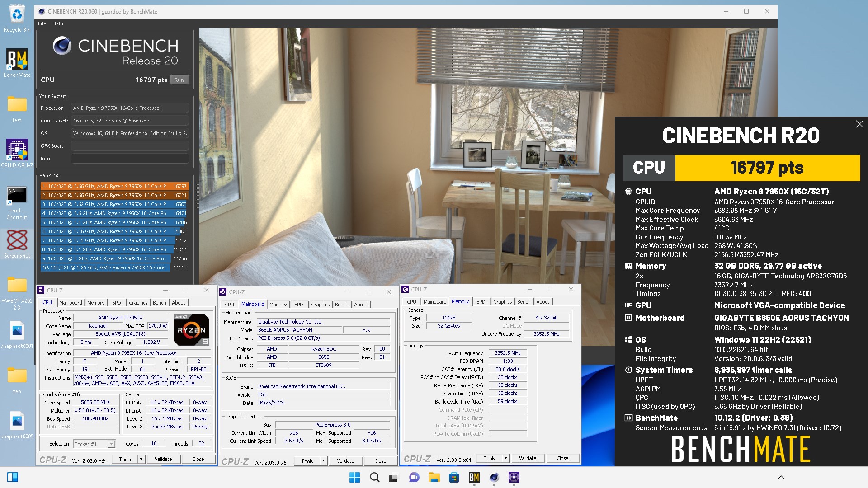Open Memory tab in middle CPU-Z window
Image resolution: width=868 pixels, height=488 pixels.
[x=278, y=305]
